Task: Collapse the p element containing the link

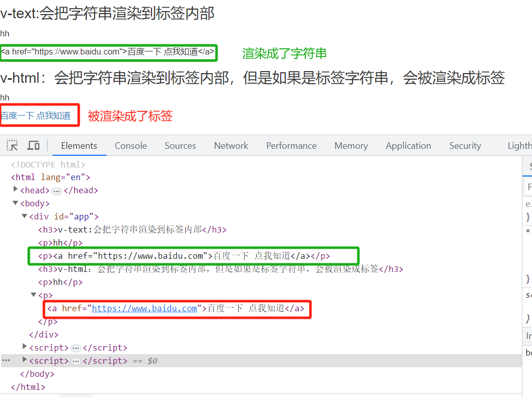Action: [x=34, y=295]
